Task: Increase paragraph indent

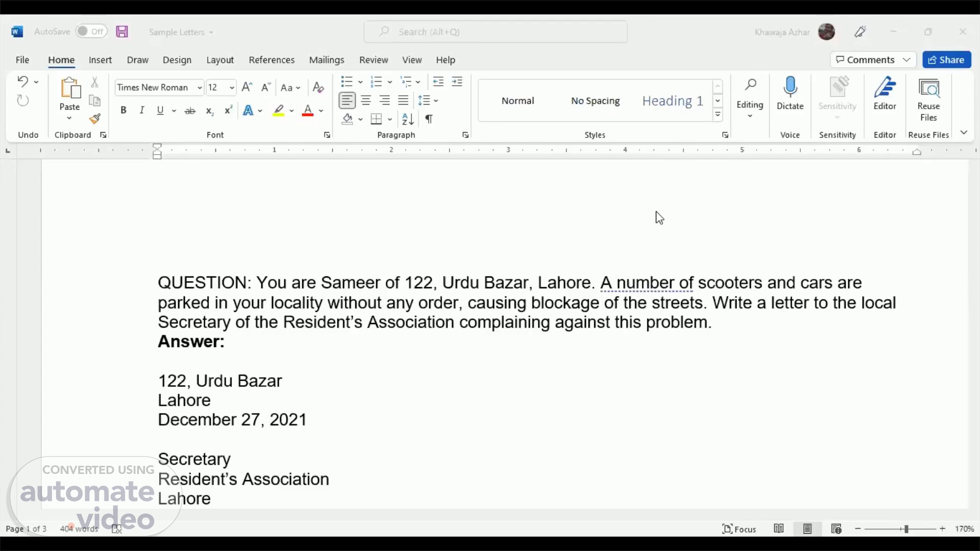Action: [457, 82]
